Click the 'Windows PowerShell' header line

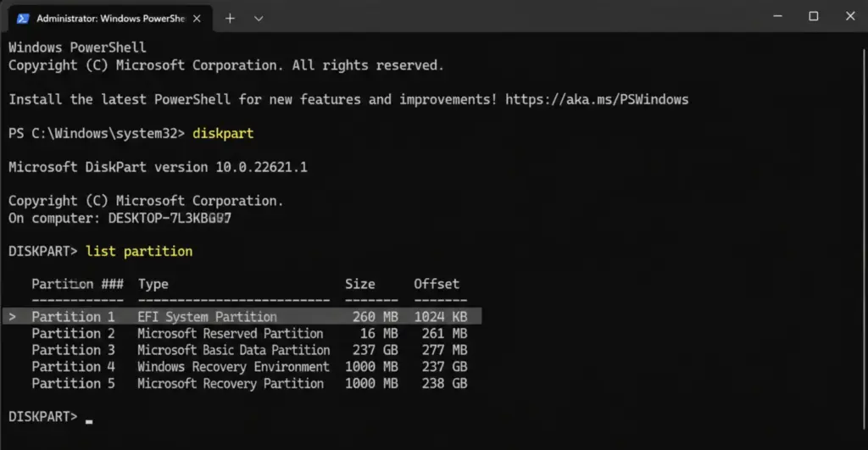coord(77,47)
